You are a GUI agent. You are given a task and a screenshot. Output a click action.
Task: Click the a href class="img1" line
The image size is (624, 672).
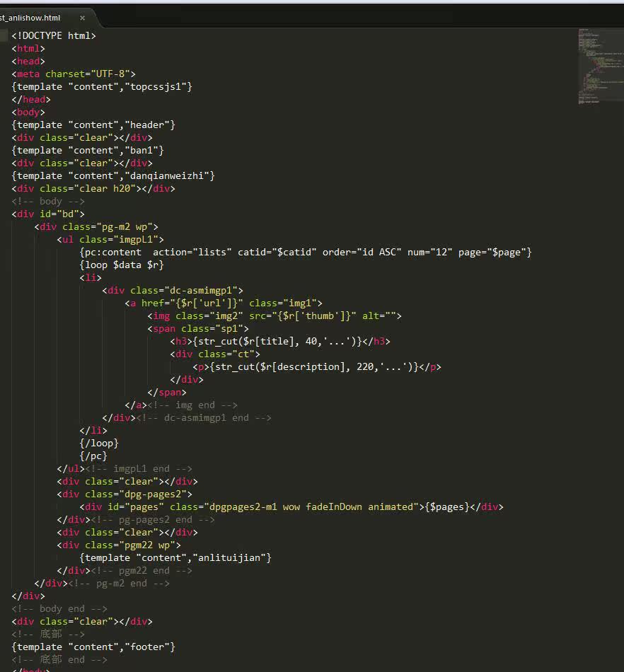224,303
